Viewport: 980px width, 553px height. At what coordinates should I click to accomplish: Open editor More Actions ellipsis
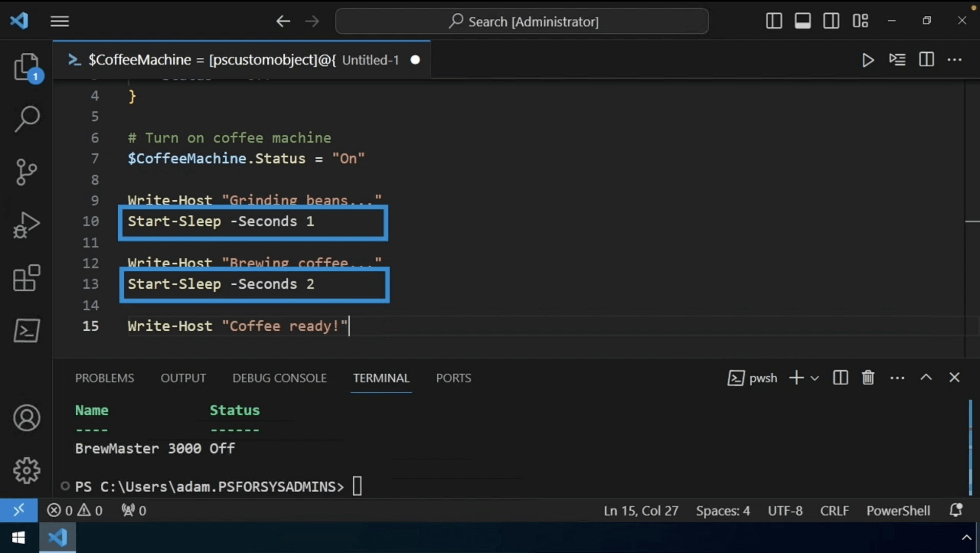954,60
